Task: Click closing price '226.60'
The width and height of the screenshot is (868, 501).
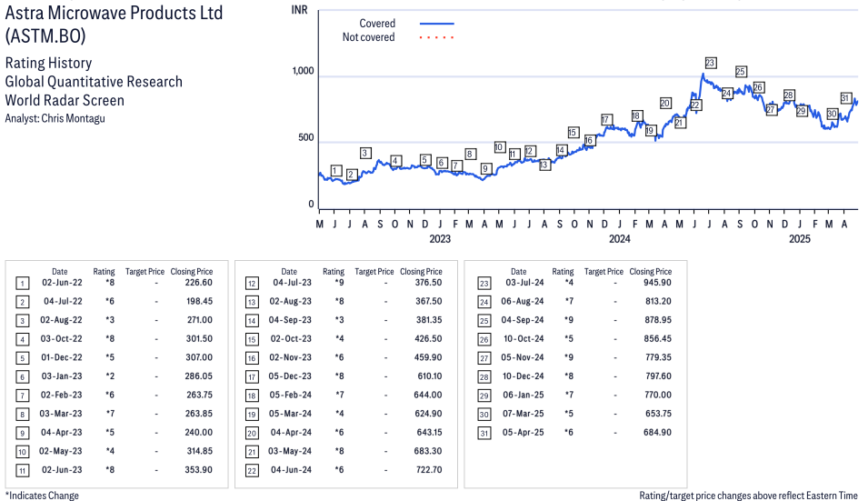Action: click(x=199, y=283)
